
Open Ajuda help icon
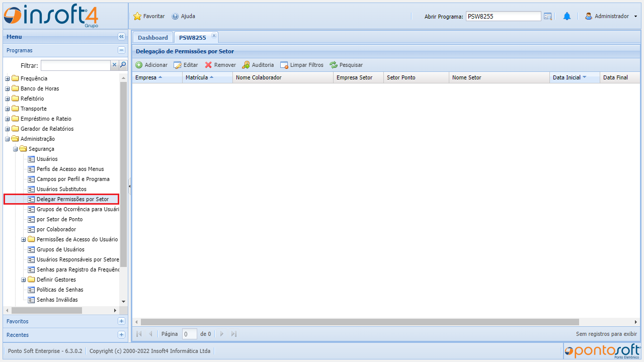tap(175, 17)
